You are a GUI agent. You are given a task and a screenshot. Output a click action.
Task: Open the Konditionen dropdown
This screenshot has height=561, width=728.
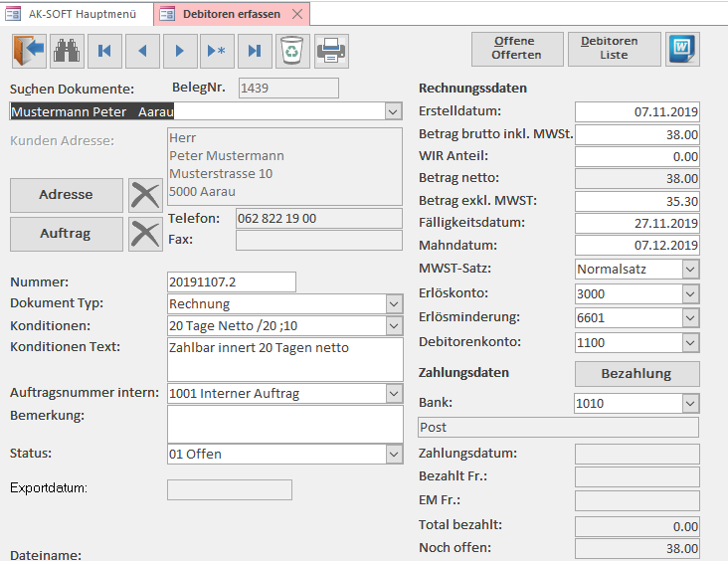click(394, 326)
